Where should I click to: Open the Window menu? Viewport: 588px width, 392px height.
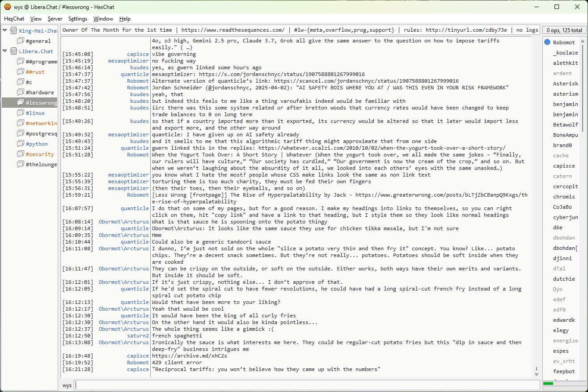(x=103, y=19)
